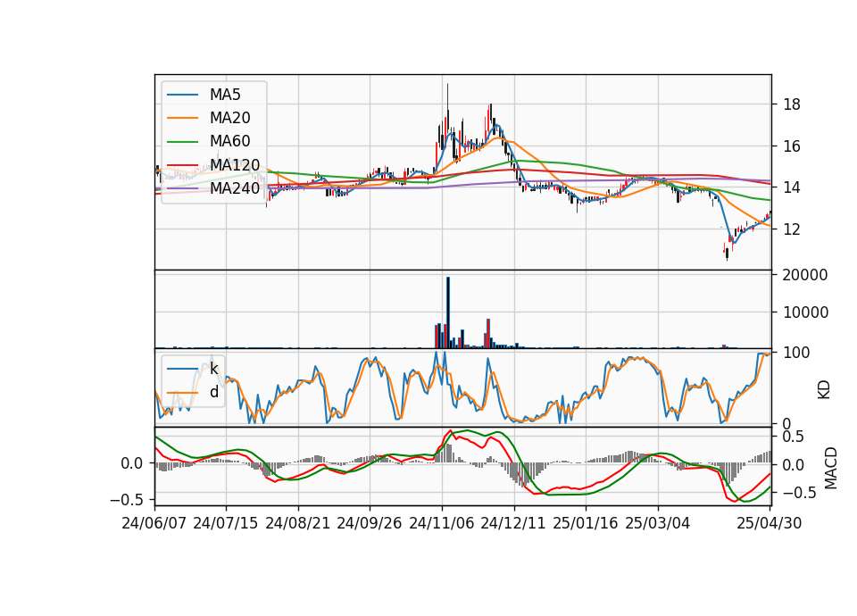Screen dimensions: 857x616
Task: Click the 24/09/26 date axis label
Action: tap(370, 523)
